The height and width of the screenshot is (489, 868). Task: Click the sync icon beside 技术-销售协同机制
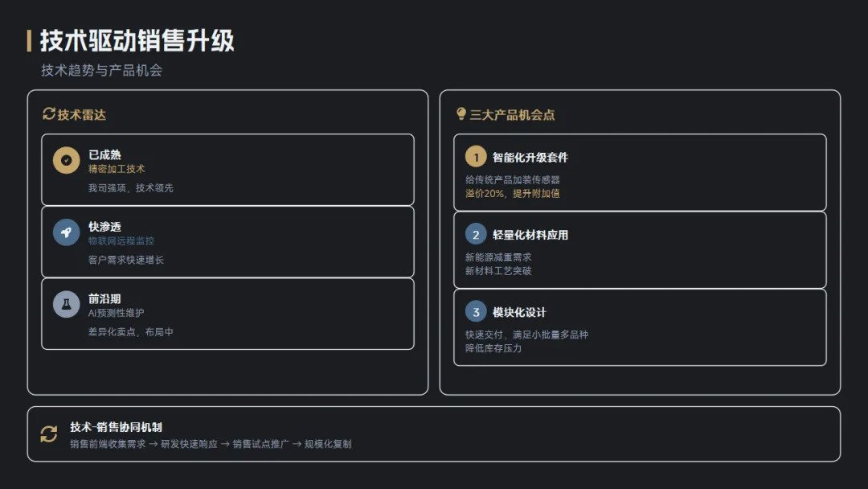[x=49, y=434]
